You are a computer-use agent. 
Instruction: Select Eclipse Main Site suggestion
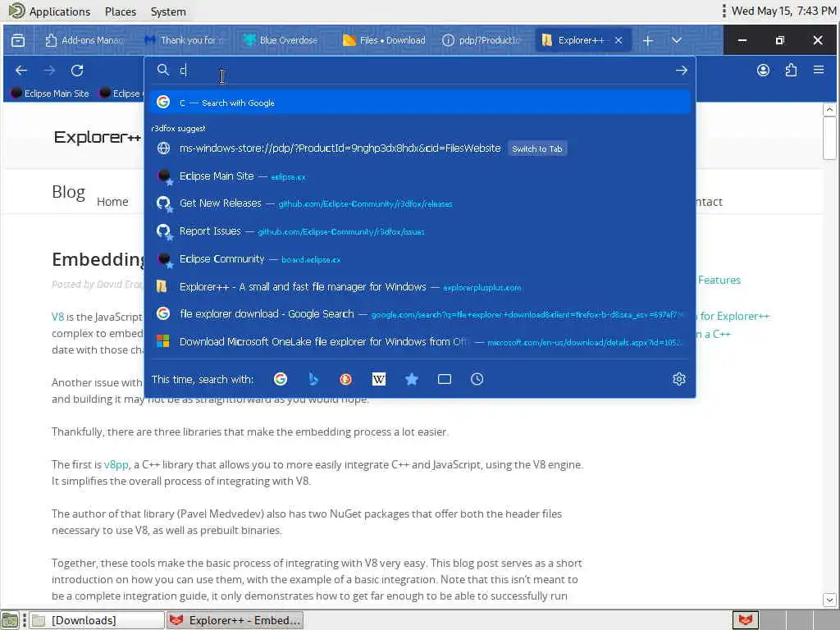click(421, 176)
